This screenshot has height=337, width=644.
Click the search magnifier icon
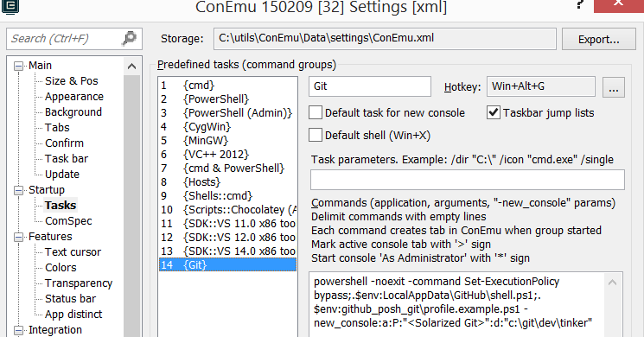pyautogui.click(x=130, y=38)
